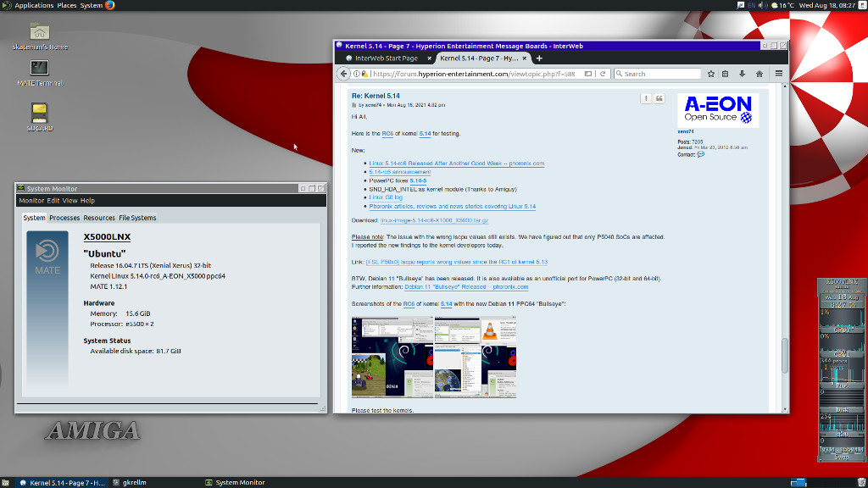Open the contact xeno74 speech bubble icon

(x=701, y=155)
